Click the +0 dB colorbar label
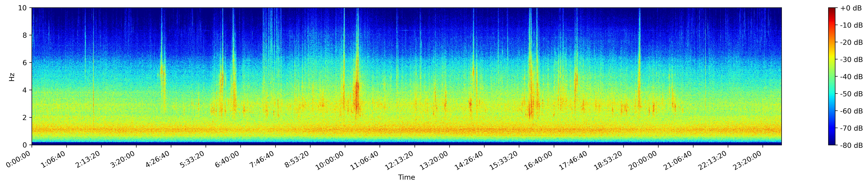The width and height of the screenshot is (868, 186). click(851, 8)
